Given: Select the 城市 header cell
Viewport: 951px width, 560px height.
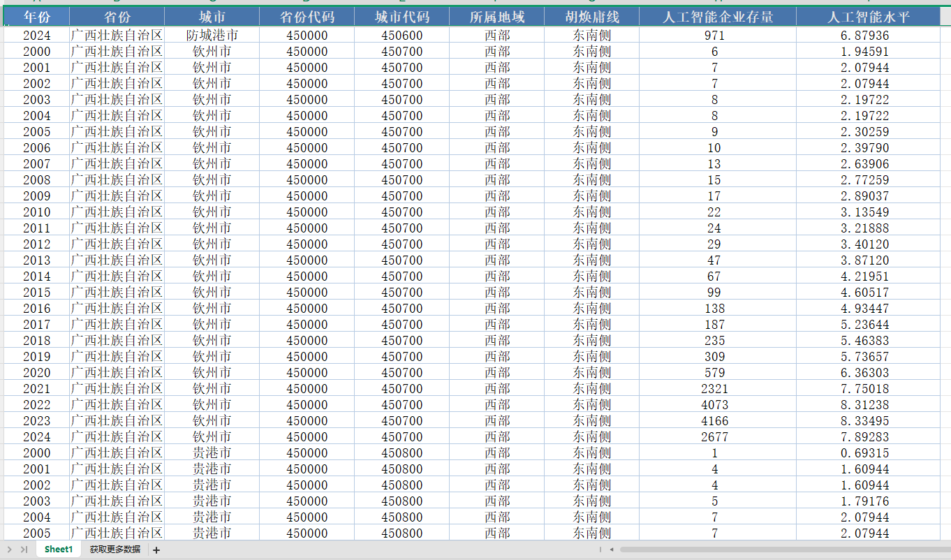Looking at the screenshot, I should pos(212,17).
